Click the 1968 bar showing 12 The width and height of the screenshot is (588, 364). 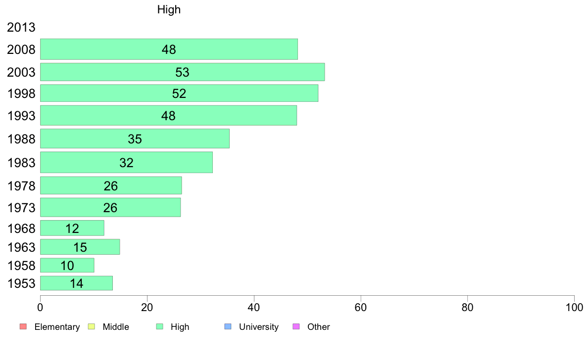pos(72,228)
